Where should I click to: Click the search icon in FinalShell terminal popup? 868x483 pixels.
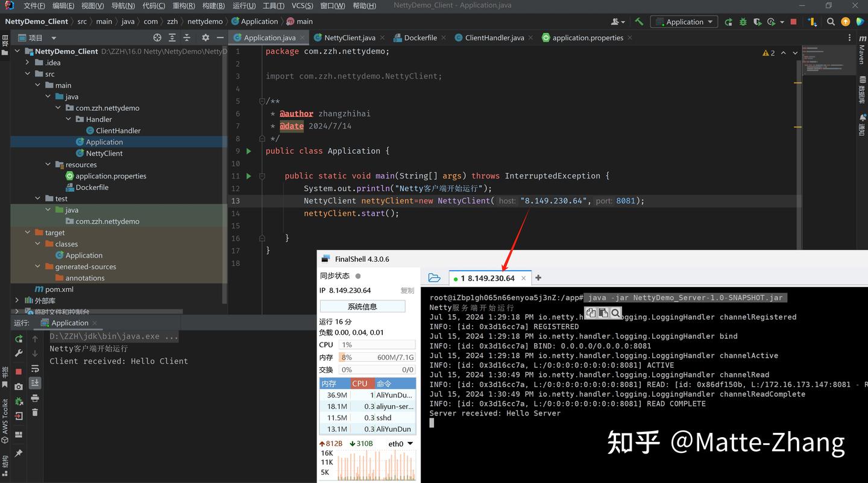coord(615,313)
